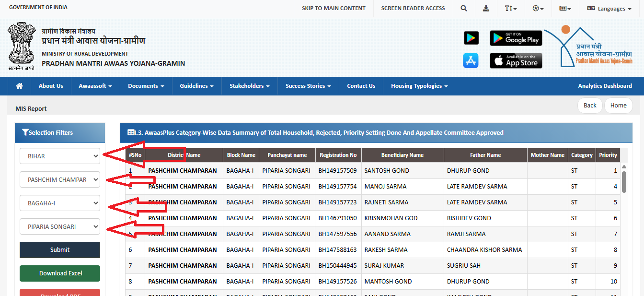Click Skip to Main Content link
This screenshot has width=644, height=296.
click(333, 8)
